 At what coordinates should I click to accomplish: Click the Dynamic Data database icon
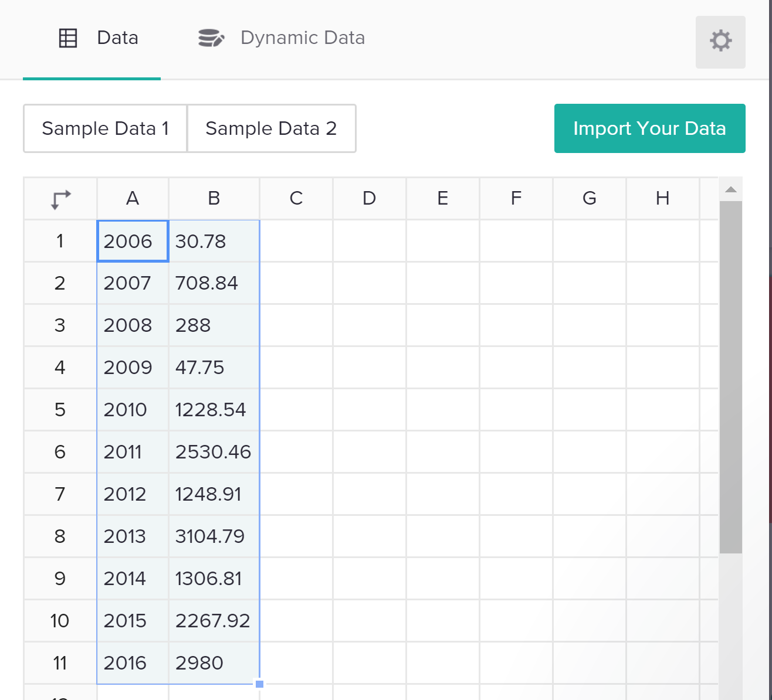211,38
